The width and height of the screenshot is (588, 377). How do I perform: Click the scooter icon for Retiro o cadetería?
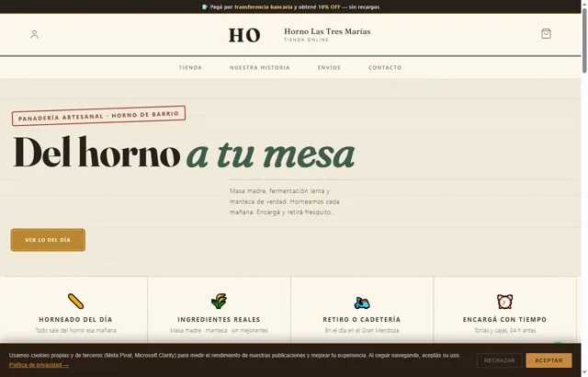click(362, 303)
